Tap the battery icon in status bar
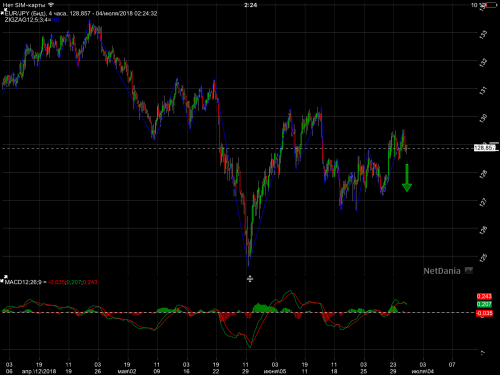500x375 pixels. coord(492,5)
